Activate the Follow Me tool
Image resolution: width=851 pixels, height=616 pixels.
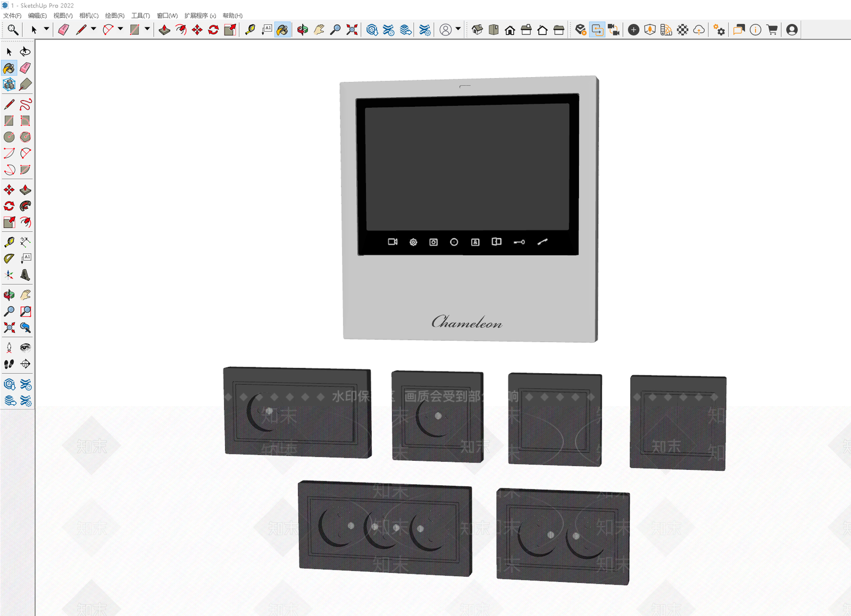(25, 206)
